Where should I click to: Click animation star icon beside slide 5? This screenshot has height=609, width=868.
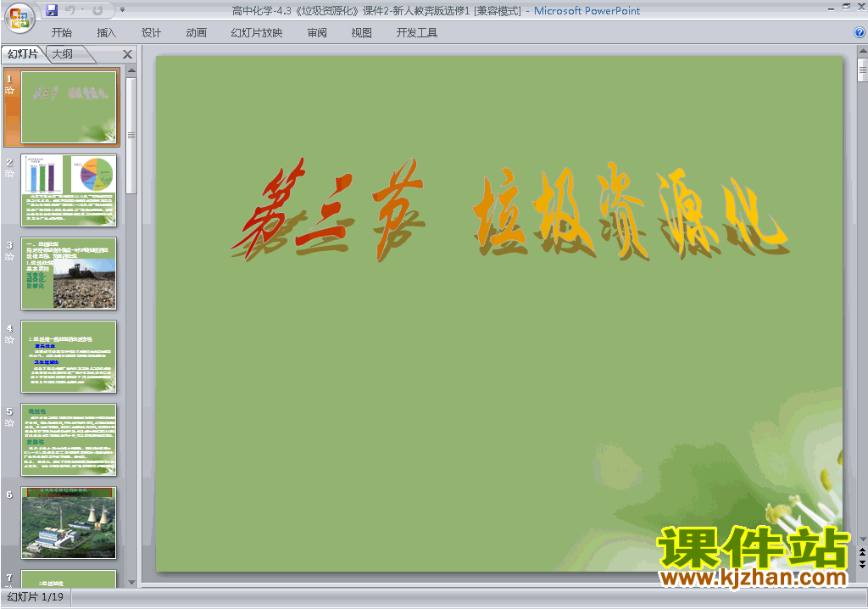pos(9,422)
